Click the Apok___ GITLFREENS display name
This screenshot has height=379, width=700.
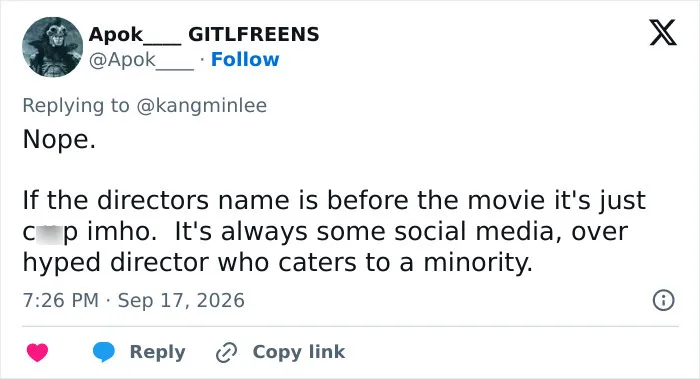[204, 34]
